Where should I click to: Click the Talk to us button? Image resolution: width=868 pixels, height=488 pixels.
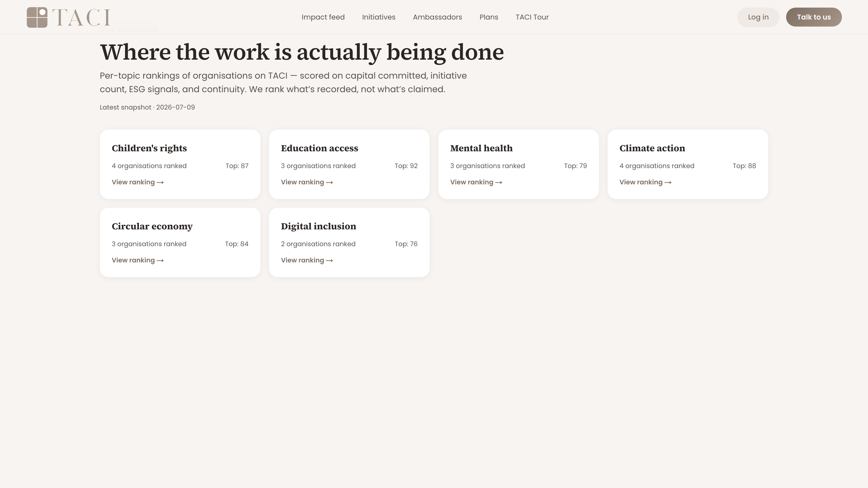pyautogui.click(x=814, y=17)
